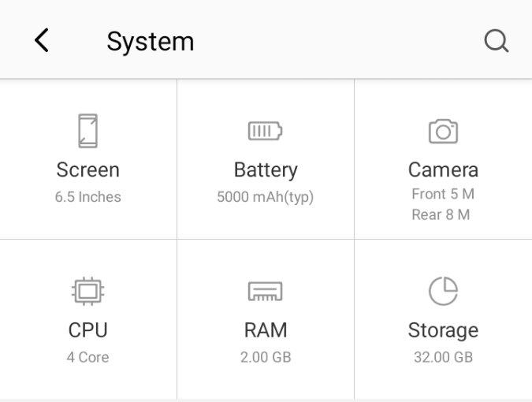Tap the Screen phone icon
Image resolution: width=532 pixels, height=402 pixels.
(87, 131)
